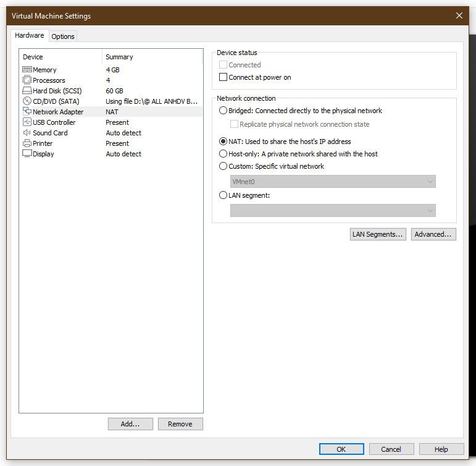This screenshot has width=476, height=466.
Task: Click the Display monitor icon
Action: pyautogui.click(x=27, y=153)
